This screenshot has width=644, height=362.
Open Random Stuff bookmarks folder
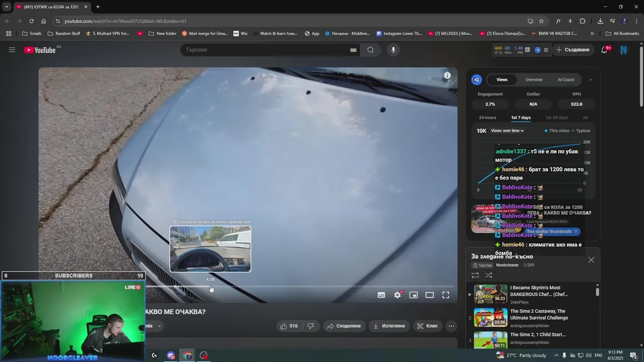pos(63,34)
